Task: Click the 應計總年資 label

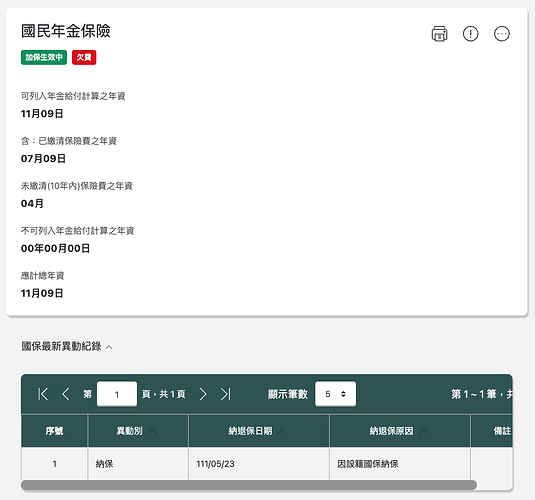Action: [43, 275]
